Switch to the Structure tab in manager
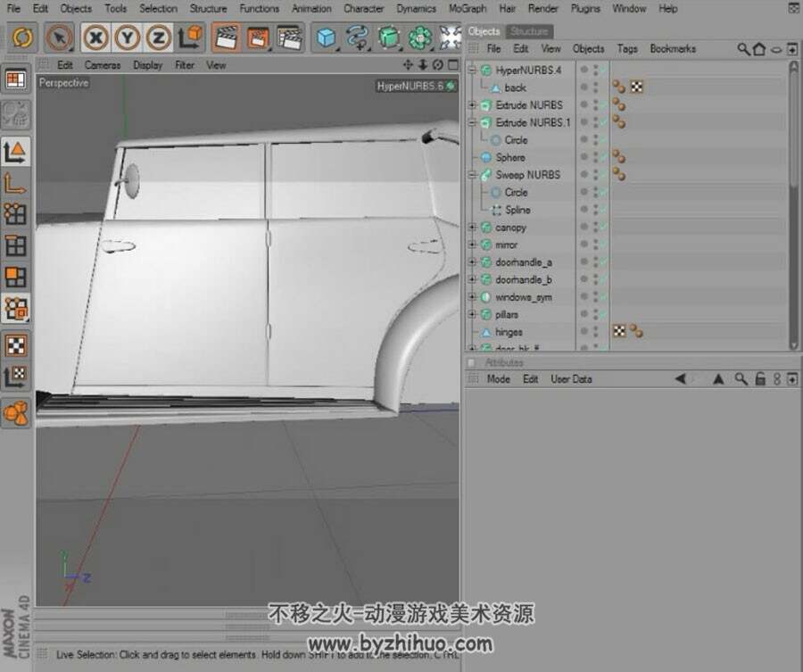 pos(529,31)
